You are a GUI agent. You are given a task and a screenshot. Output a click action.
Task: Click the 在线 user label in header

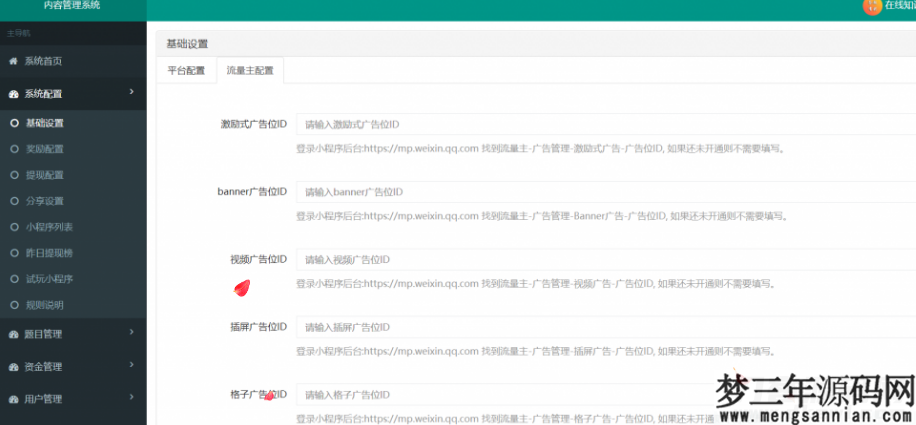900,5
